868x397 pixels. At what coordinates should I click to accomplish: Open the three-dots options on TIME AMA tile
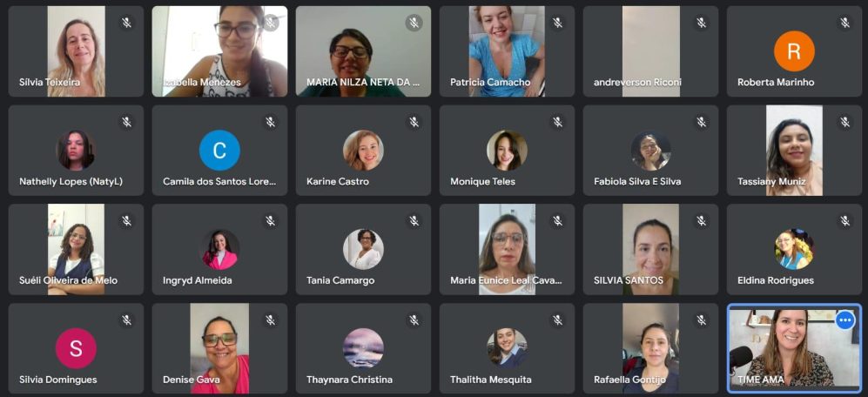844,320
